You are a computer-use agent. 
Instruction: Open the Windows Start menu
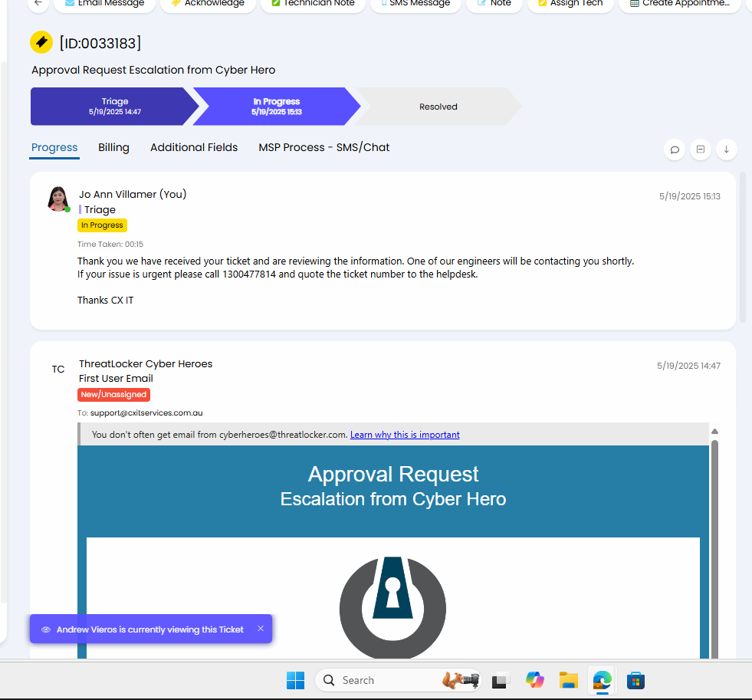[295, 680]
